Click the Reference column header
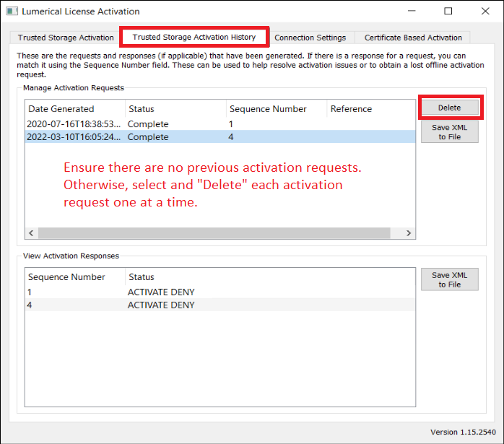The width and height of the screenshot is (504, 444). click(x=371, y=109)
